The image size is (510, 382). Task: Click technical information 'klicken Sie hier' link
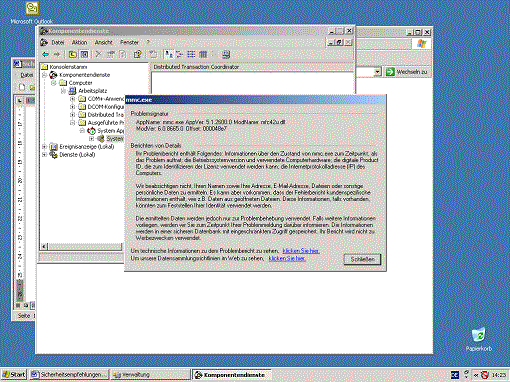[x=301, y=251]
